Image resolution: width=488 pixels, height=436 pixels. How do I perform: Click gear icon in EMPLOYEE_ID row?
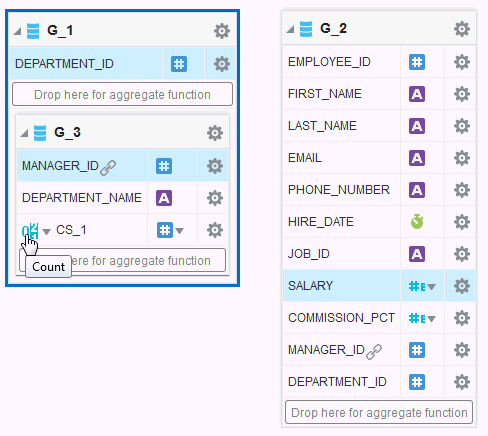pyautogui.click(x=462, y=62)
